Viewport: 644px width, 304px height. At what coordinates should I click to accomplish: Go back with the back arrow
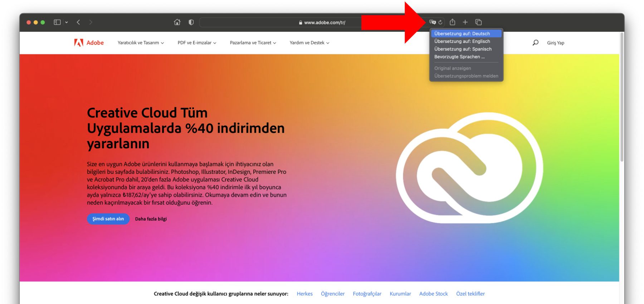(x=78, y=22)
